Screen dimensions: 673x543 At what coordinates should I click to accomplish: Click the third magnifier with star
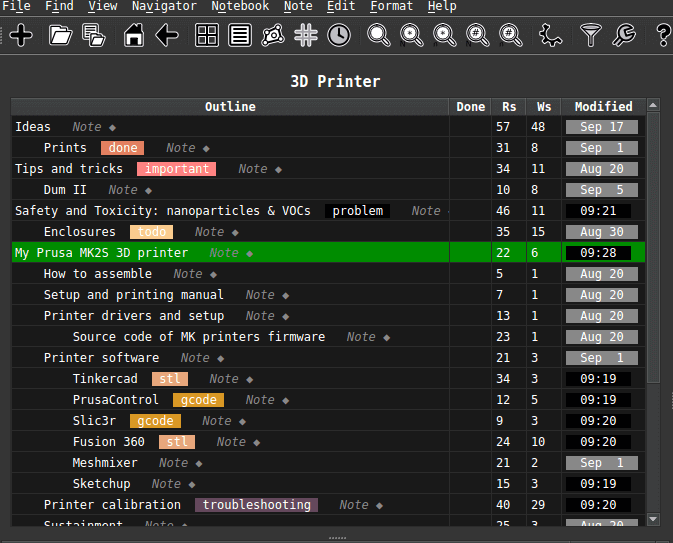pos(445,35)
